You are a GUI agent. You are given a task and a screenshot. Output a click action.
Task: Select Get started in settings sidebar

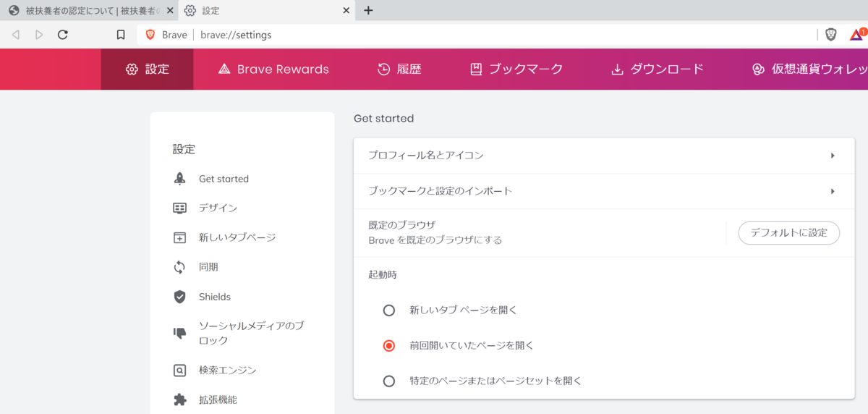pos(224,179)
